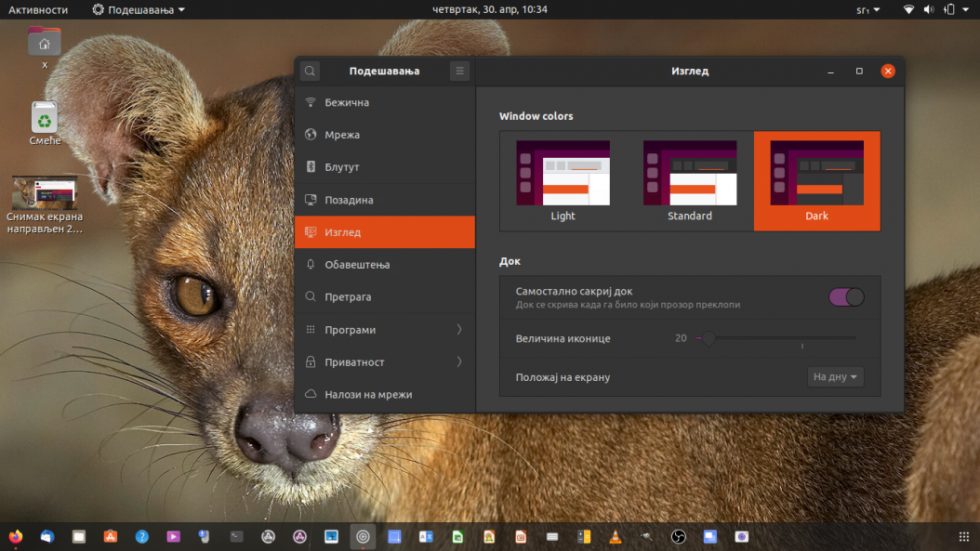980x551 pixels.
Task: Select the Standard window color theme
Action: pyautogui.click(x=689, y=181)
